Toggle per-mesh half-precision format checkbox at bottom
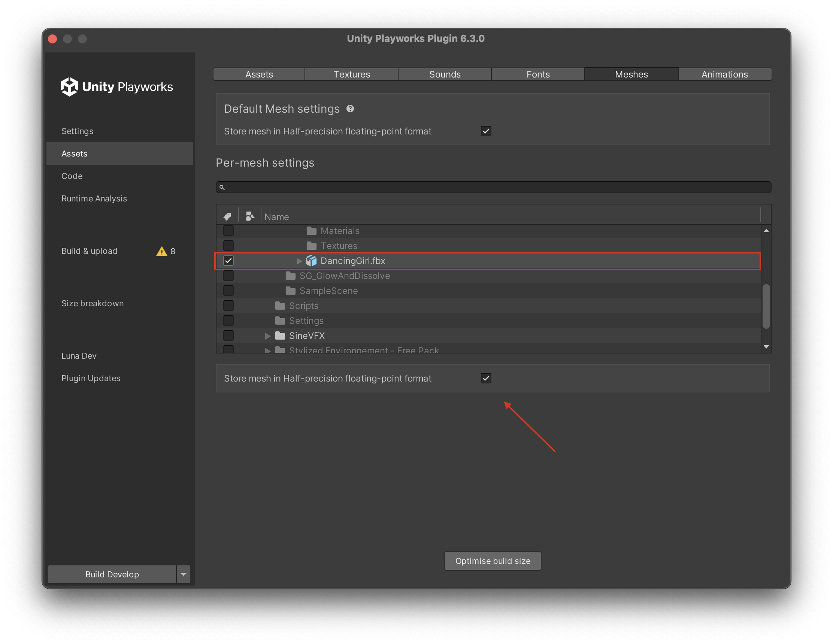Screen dimensions: 833x644 (x=486, y=378)
